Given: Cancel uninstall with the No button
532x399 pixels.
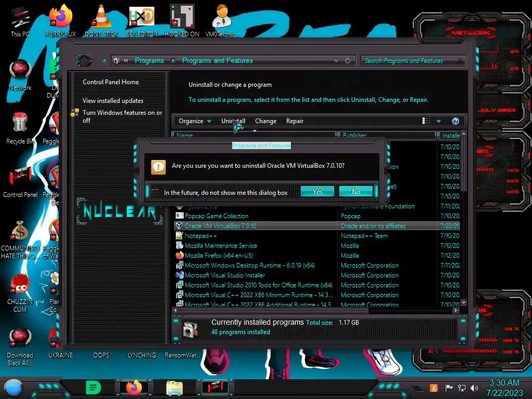Looking at the screenshot, I should [x=355, y=191].
